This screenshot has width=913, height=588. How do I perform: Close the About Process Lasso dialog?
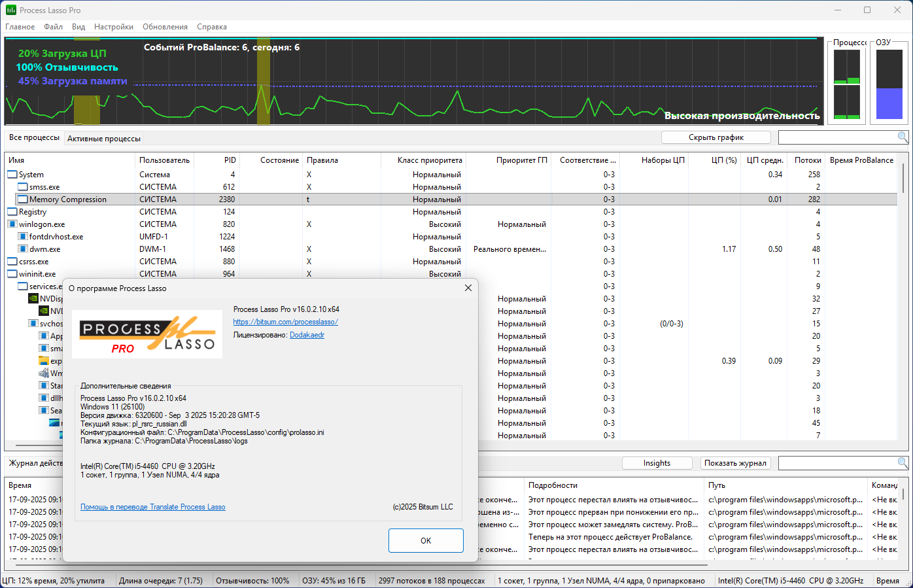coord(468,288)
